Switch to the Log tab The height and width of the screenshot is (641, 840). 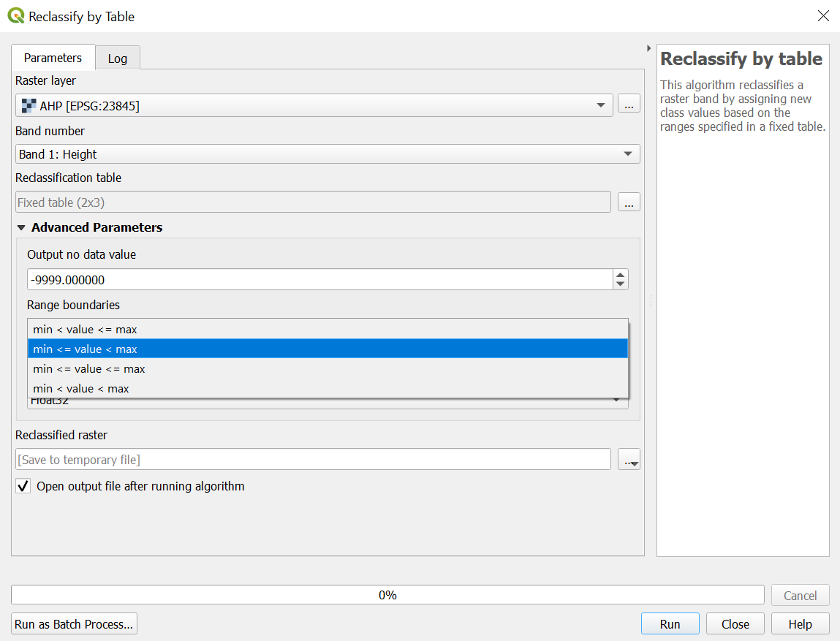(117, 58)
